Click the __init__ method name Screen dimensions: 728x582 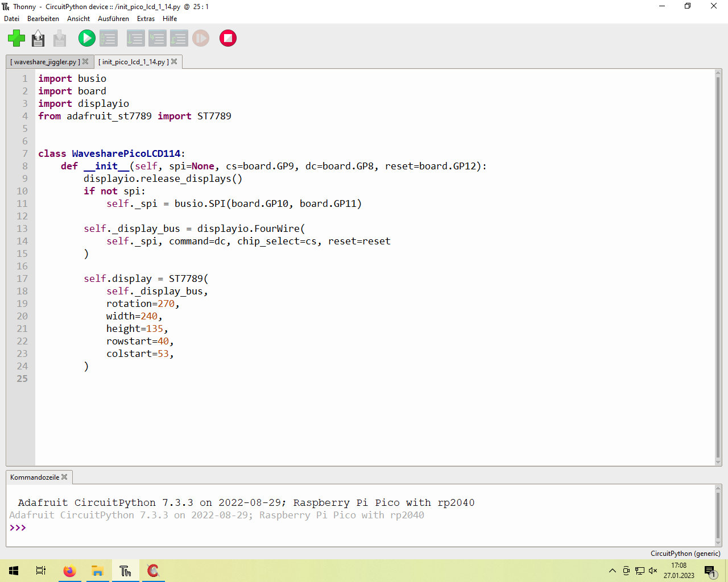click(x=106, y=166)
